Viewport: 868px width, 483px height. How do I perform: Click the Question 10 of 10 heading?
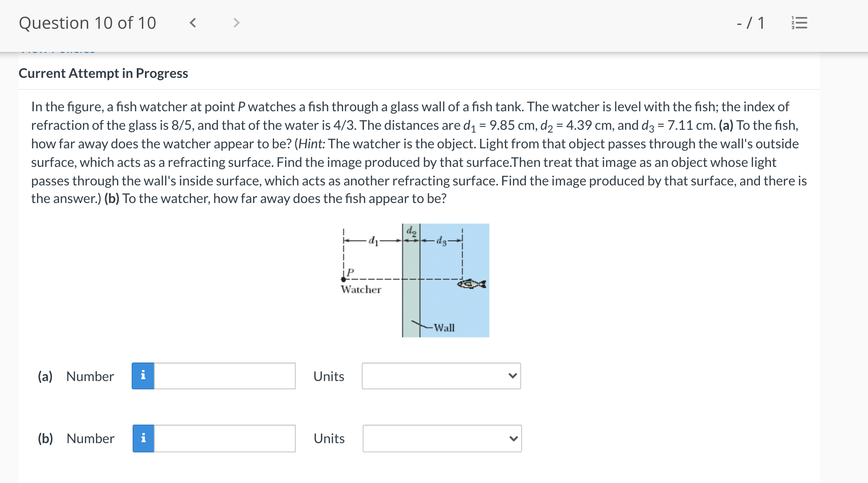(88, 23)
